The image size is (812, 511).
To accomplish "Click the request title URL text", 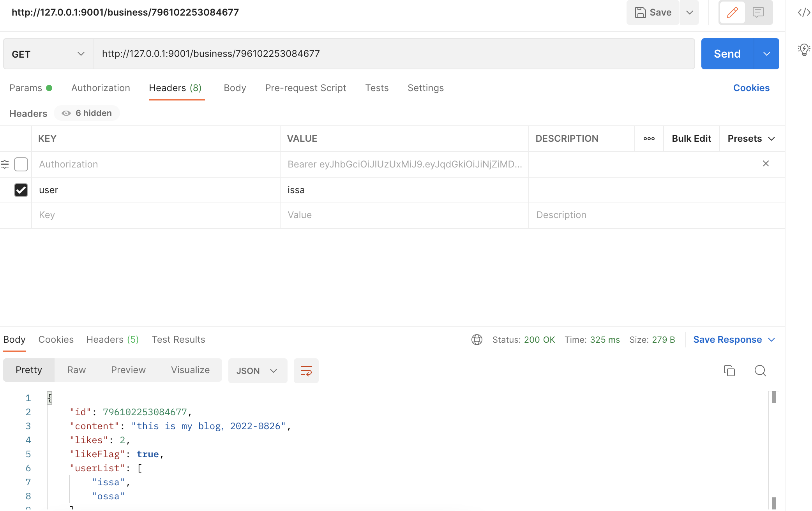I will click(x=125, y=12).
